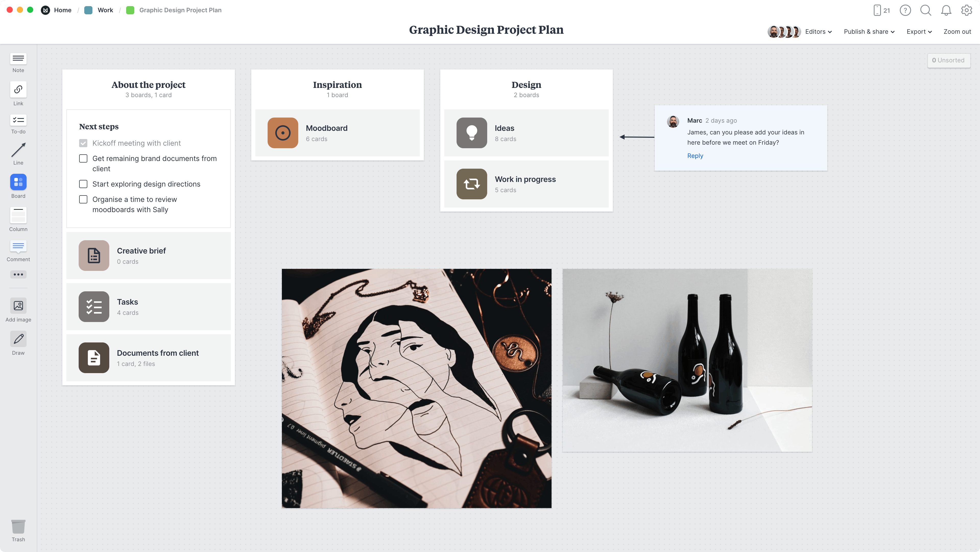Expand the Editors dropdown menu
980x552 pixels.
(818, 31)
